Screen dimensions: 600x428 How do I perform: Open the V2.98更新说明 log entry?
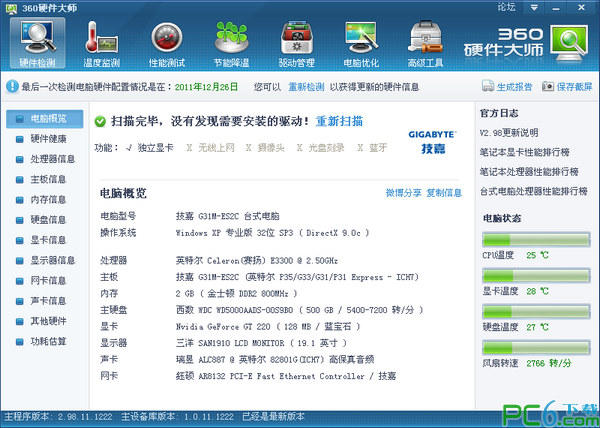509,132
